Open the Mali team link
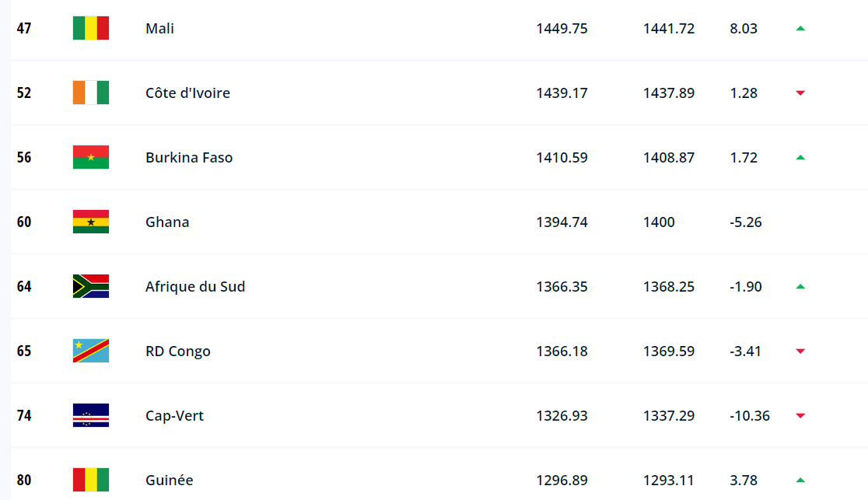 pyautogui.click(x=159, y=29)
